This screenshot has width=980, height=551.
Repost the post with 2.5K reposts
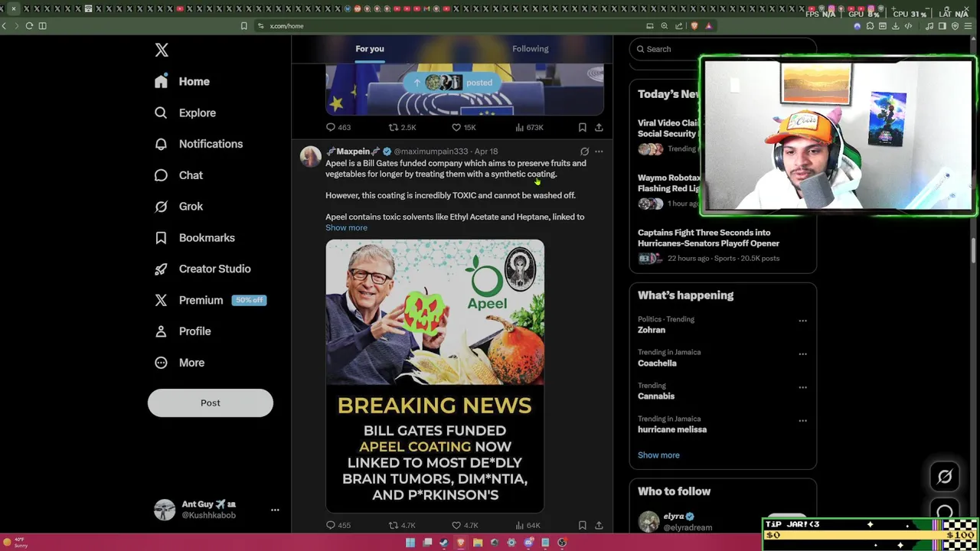(x=402, y=127)
